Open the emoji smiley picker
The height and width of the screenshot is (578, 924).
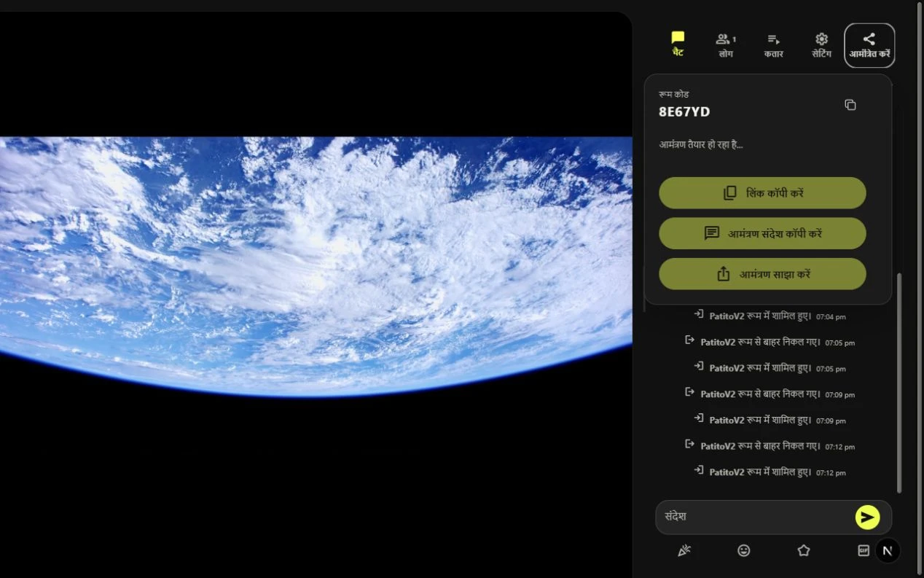[x=743, y=551]
